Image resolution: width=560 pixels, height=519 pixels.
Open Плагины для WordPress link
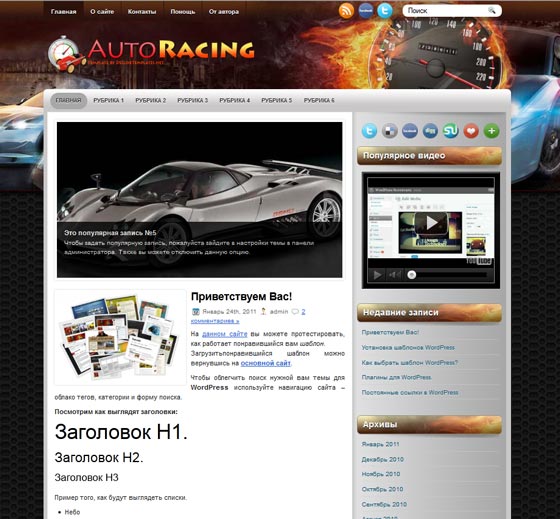[396, 377]
